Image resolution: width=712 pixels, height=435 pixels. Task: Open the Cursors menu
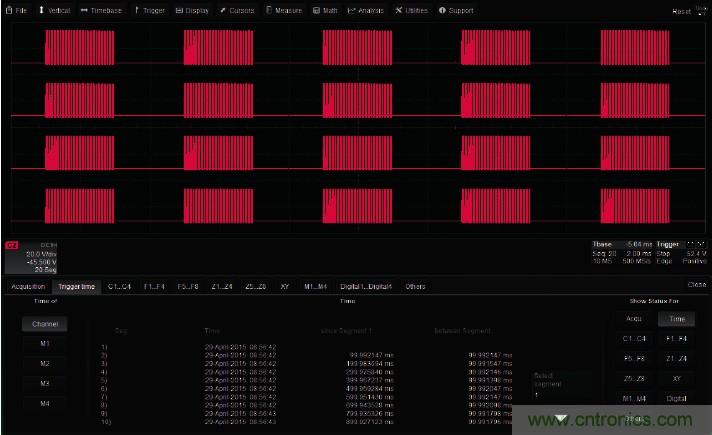[236, 10]
